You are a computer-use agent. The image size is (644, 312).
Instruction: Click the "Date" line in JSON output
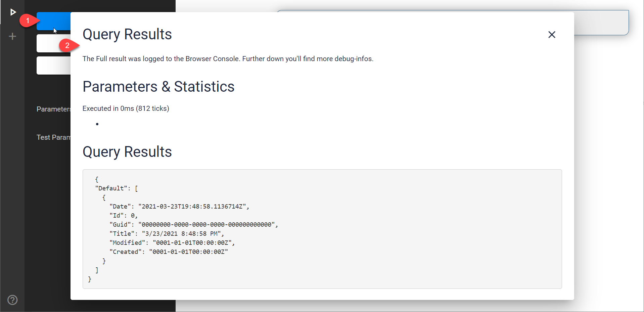point(179,207)
